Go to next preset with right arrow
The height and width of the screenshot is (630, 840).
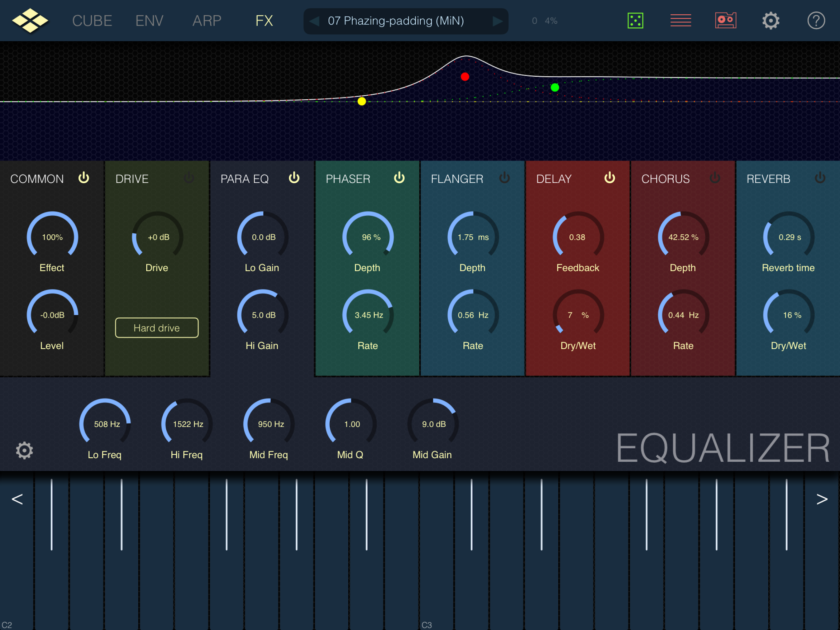point(497,21)
